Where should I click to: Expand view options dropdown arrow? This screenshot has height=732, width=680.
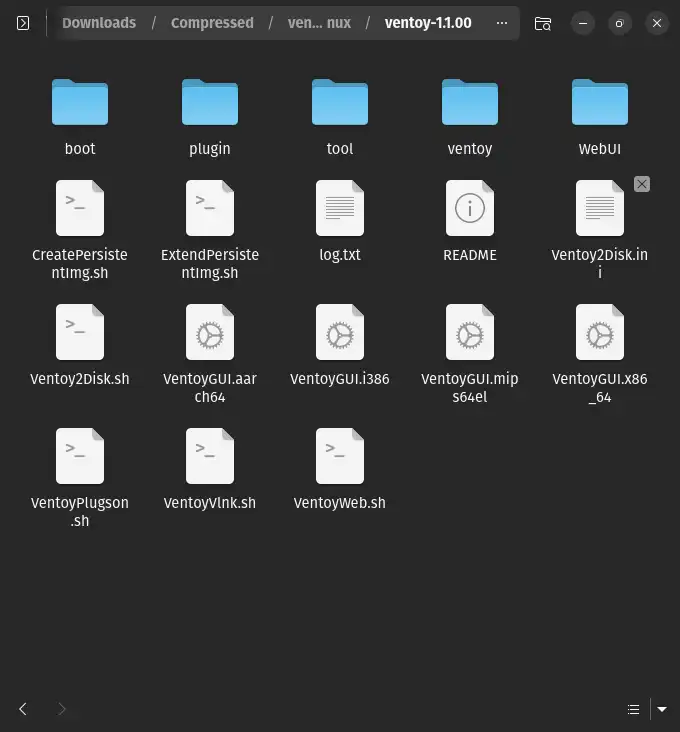coord(662,710)
